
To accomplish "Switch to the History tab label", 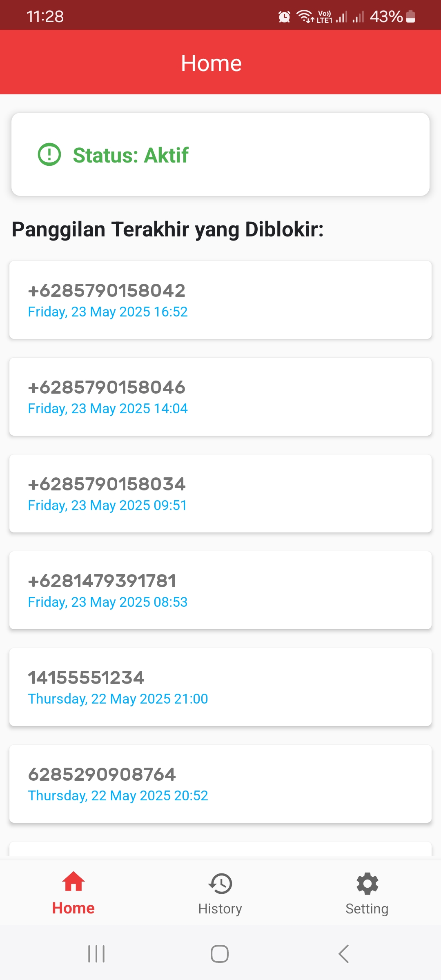I will tap(220, 909).
